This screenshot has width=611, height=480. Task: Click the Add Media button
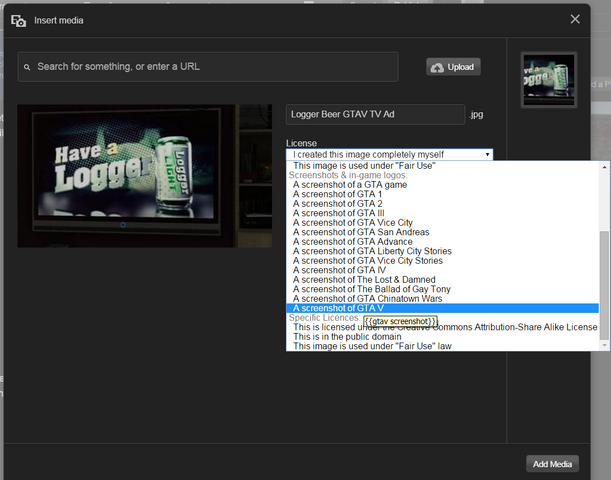552,464
